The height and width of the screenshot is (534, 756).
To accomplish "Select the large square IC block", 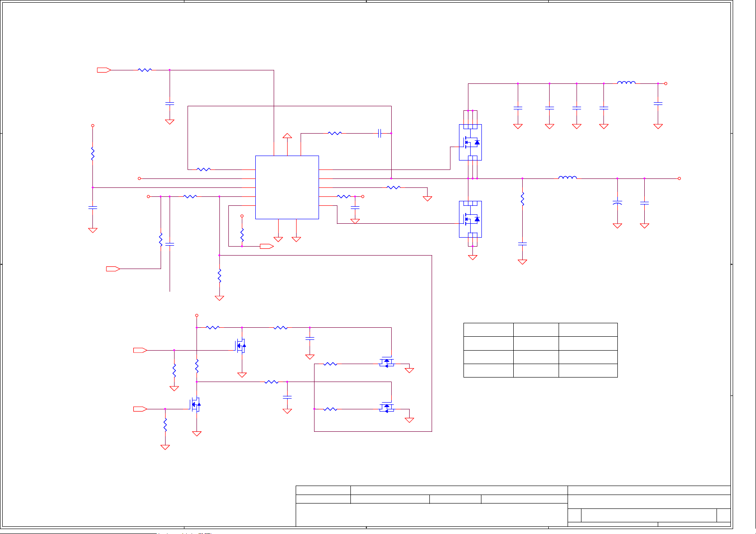I will (287, 187).
